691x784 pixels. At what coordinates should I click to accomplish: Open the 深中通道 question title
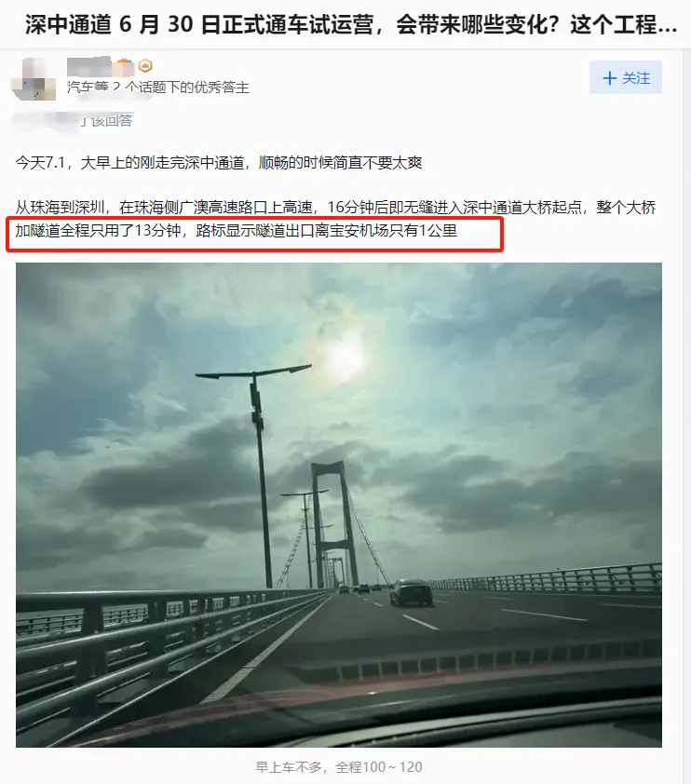350,24
